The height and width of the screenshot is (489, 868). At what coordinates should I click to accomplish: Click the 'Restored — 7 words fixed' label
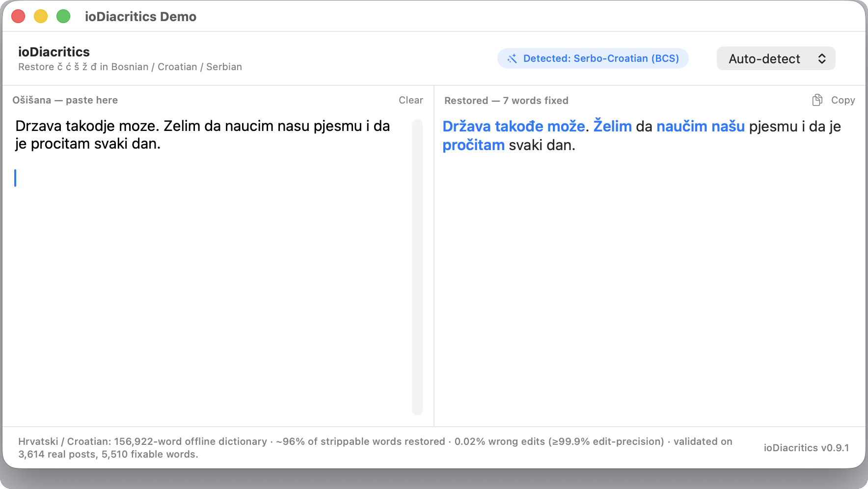tap(506, 101)
